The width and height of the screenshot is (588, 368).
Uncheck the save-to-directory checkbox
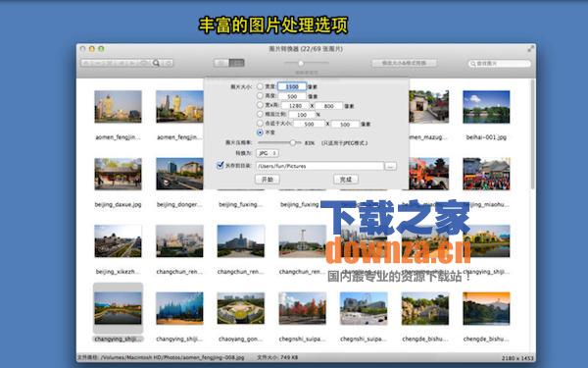click(220, 165)
